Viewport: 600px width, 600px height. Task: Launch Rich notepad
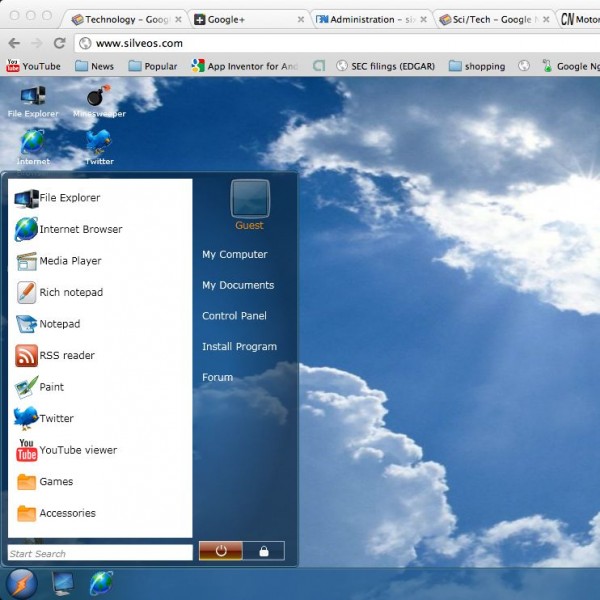[70, 292]
